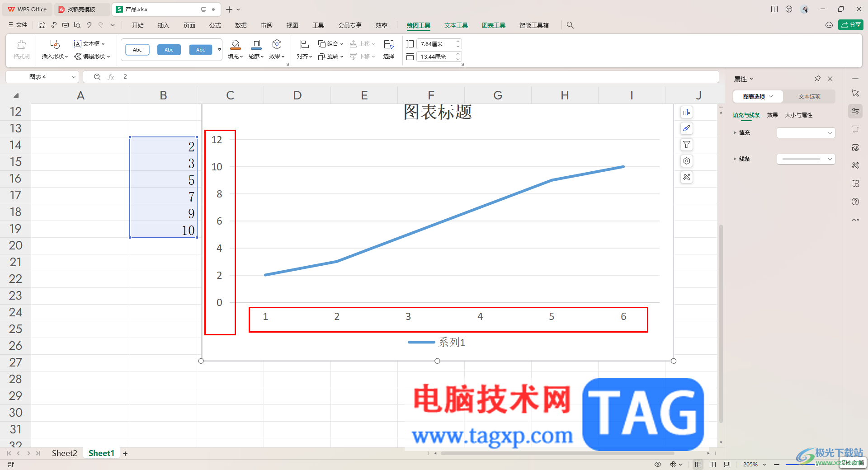Click the 分享 share button
868x470 pixels.
851,25
